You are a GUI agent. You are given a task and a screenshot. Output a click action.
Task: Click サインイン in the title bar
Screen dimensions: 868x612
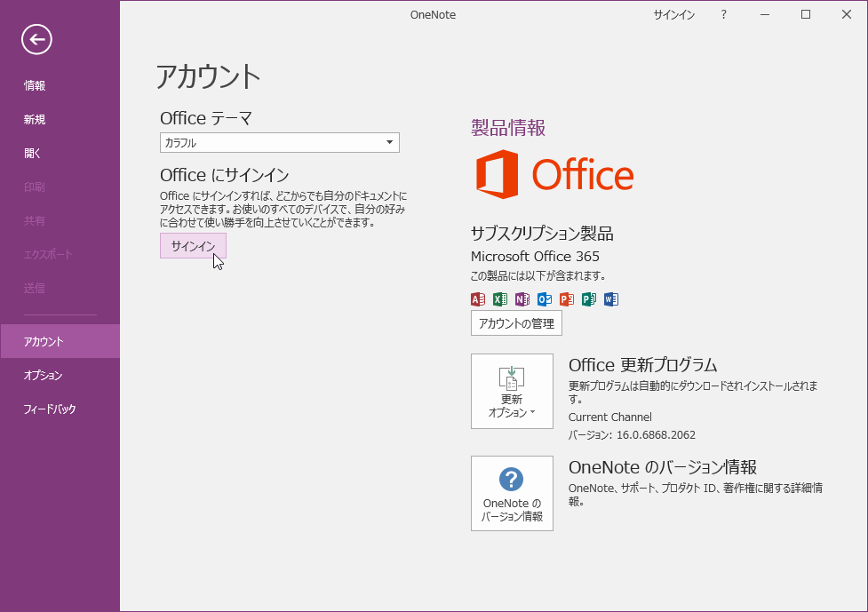pyautogui.click(x=673, y=15)
